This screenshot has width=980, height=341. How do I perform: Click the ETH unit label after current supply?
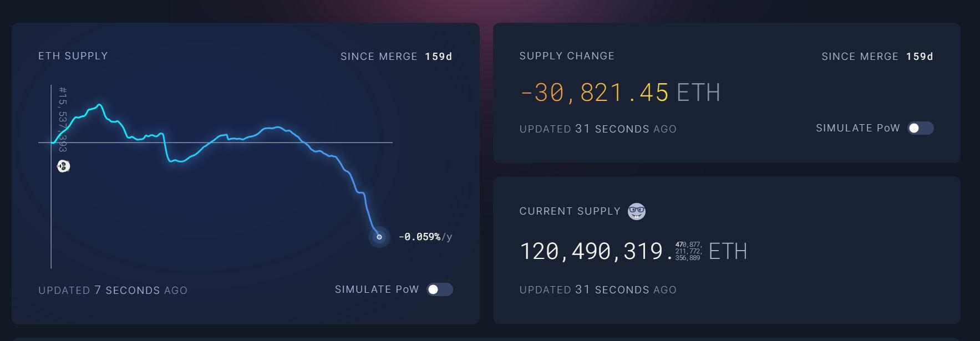728,251
